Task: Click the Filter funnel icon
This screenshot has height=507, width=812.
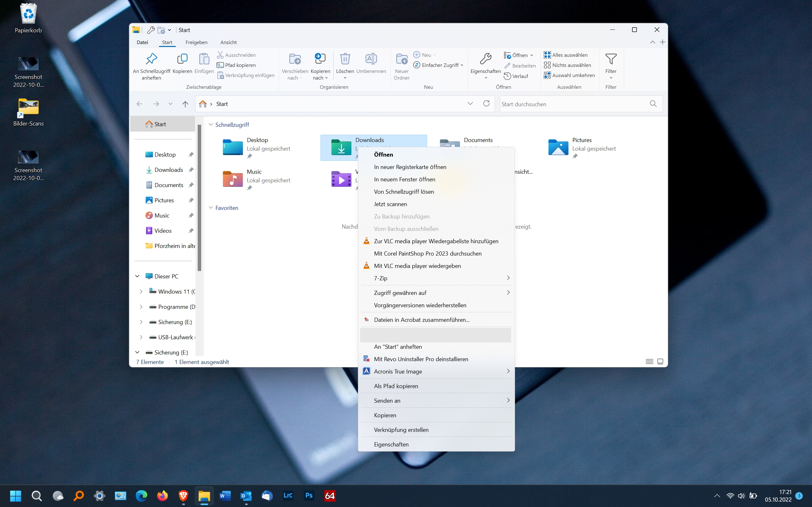Action: pos(611,60)
